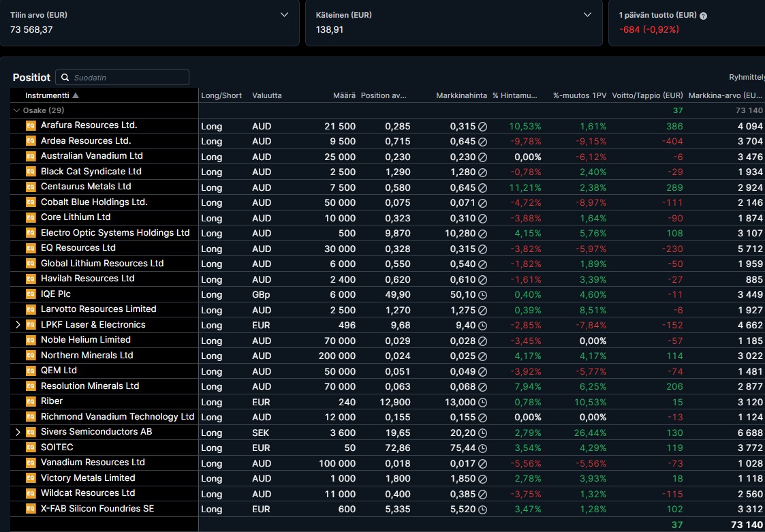Image resolution: width=765 pixels, height=532 pixels.
Task: Open the Ryhmittely grouping control
Action: click(747, 78)
